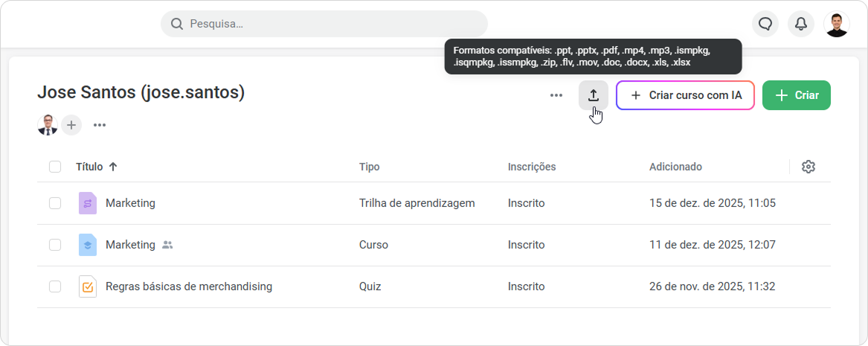This screenshot has height=346, width=868.
Task: Add a user with the plus icon
Action: click(71, 125)
